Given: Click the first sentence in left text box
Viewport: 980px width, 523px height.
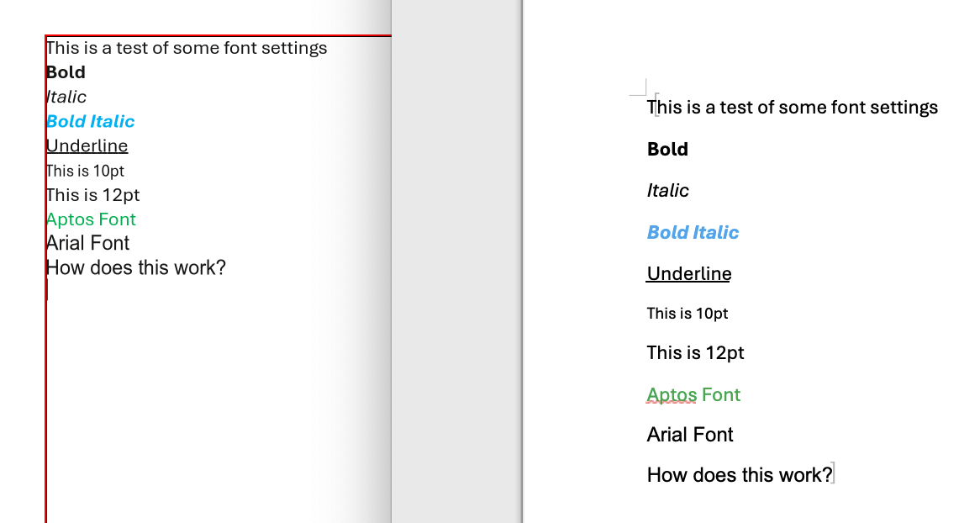Looking at the screenshot, I should click(x=187, y=48).
